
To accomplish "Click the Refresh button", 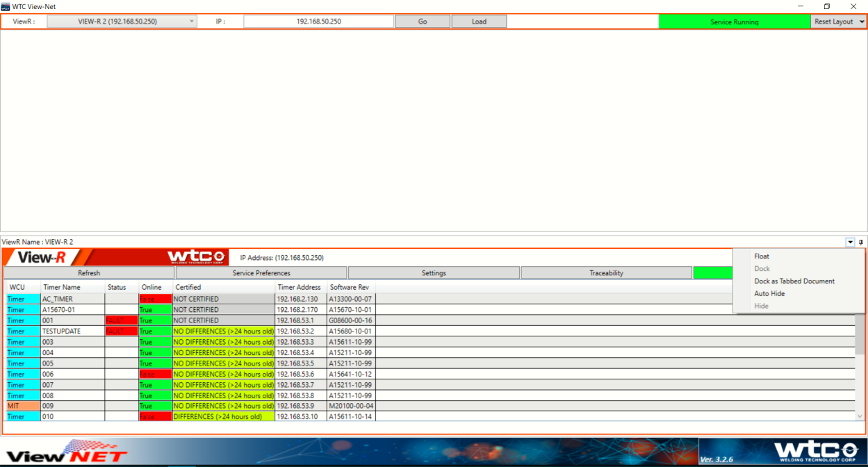I will point(89,273).
